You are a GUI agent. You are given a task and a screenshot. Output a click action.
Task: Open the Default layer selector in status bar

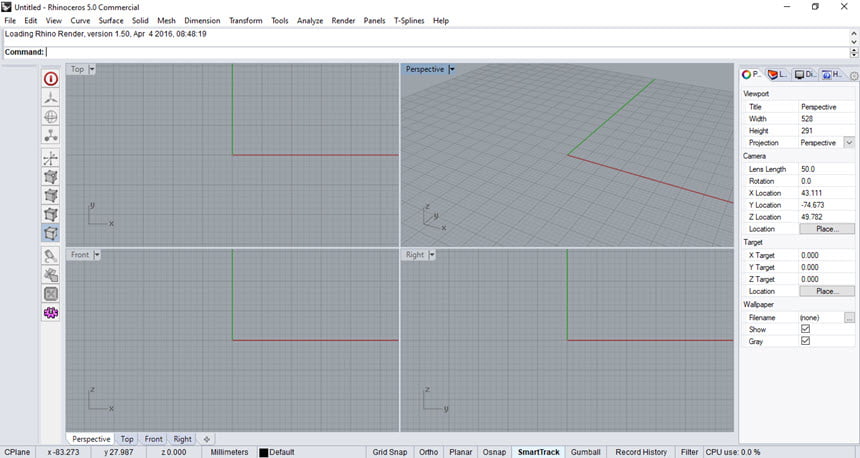click(282, 452)
